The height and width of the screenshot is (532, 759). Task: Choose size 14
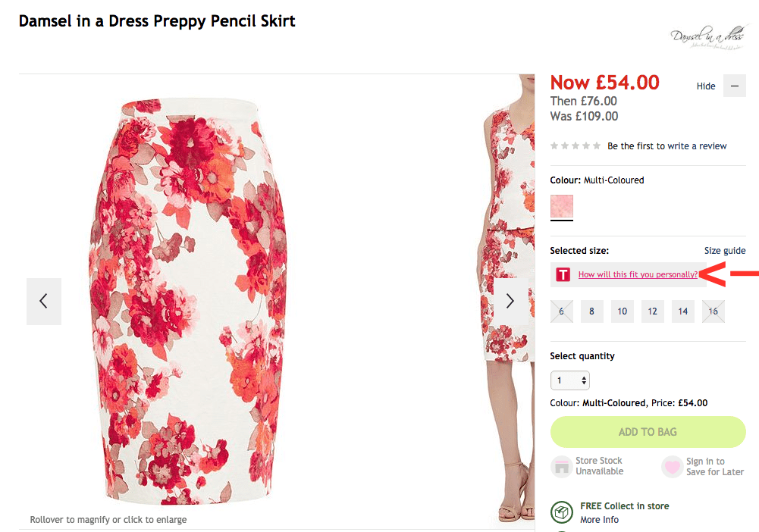tap(683, 311)
